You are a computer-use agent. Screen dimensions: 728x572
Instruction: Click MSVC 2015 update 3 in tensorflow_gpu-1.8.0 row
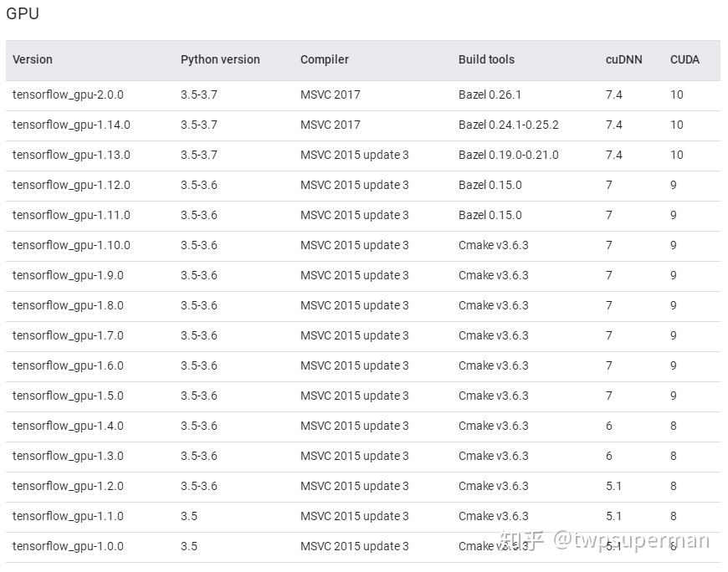pos(354,306)
